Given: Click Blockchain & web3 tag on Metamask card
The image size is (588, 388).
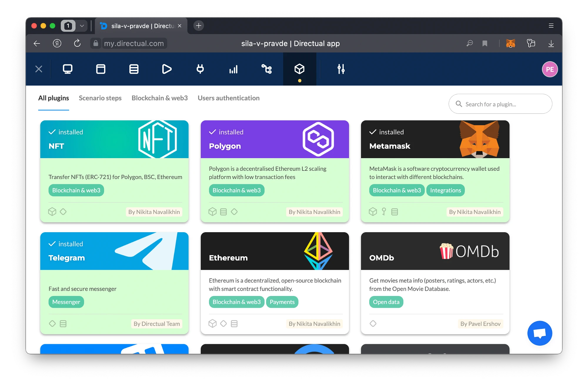Looking at the screenshot, I should pos(397,190).
